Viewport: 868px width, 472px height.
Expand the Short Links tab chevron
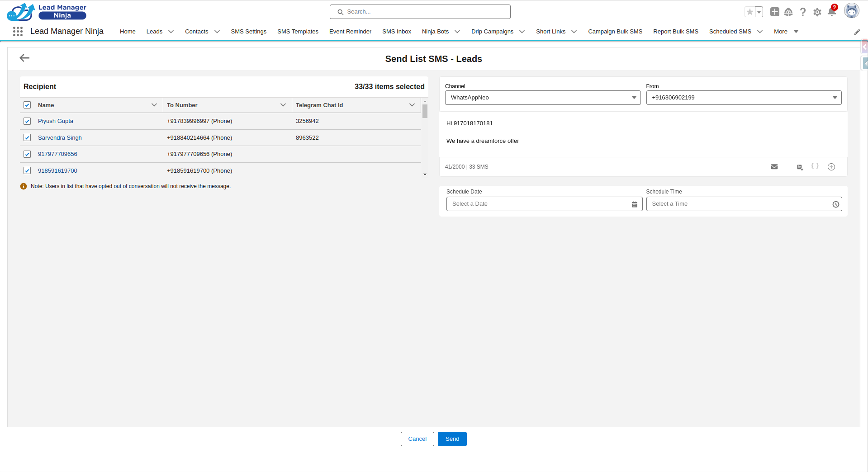574,32
